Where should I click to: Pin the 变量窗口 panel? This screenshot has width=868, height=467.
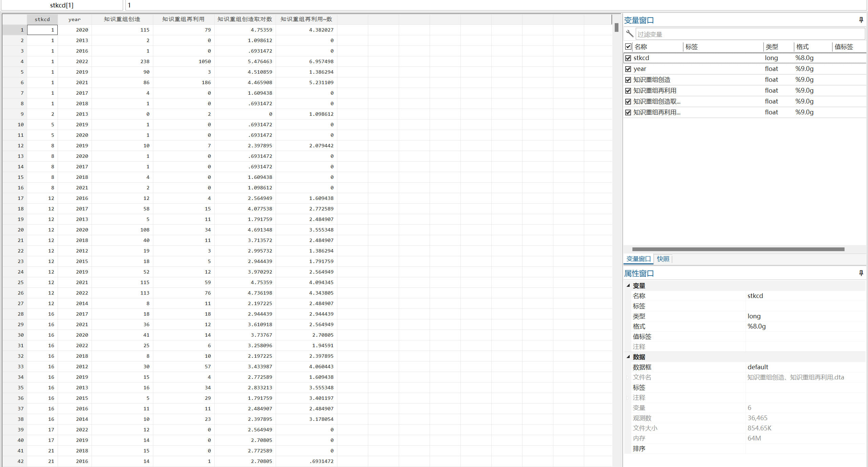(x=861, y=20)
